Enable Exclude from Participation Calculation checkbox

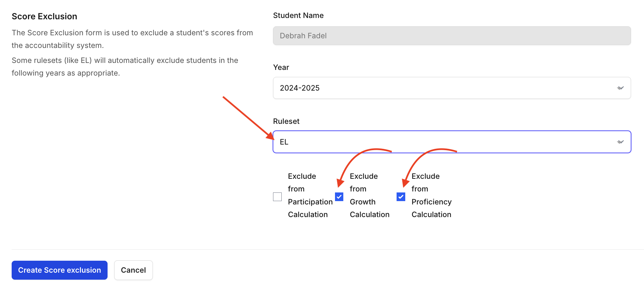pyautogui.click(x=277, y=197)
